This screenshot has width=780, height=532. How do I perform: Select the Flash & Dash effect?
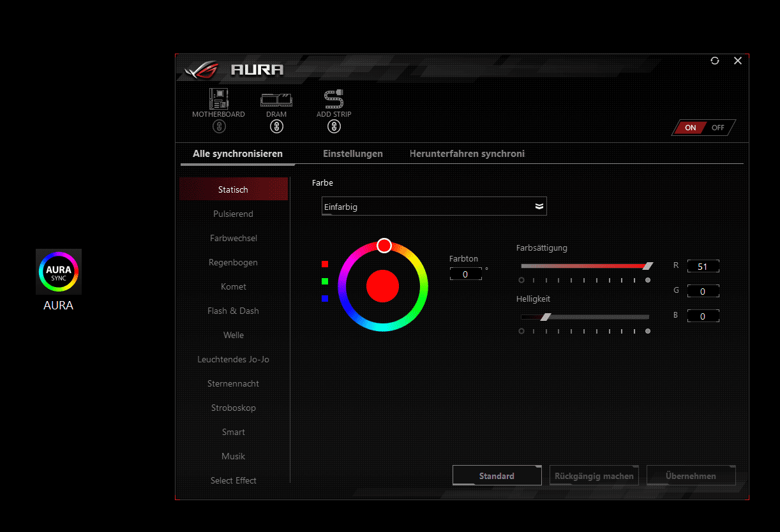[234, 311]
